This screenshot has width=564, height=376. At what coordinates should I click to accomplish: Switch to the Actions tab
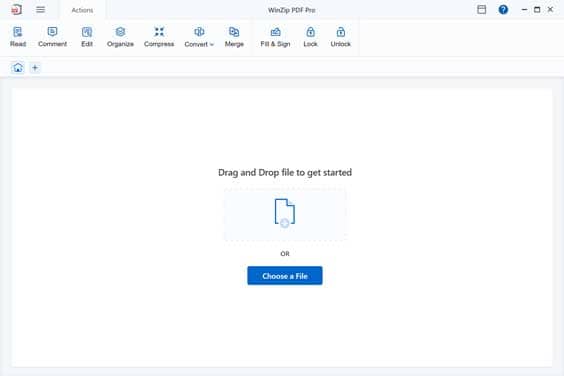82,10
